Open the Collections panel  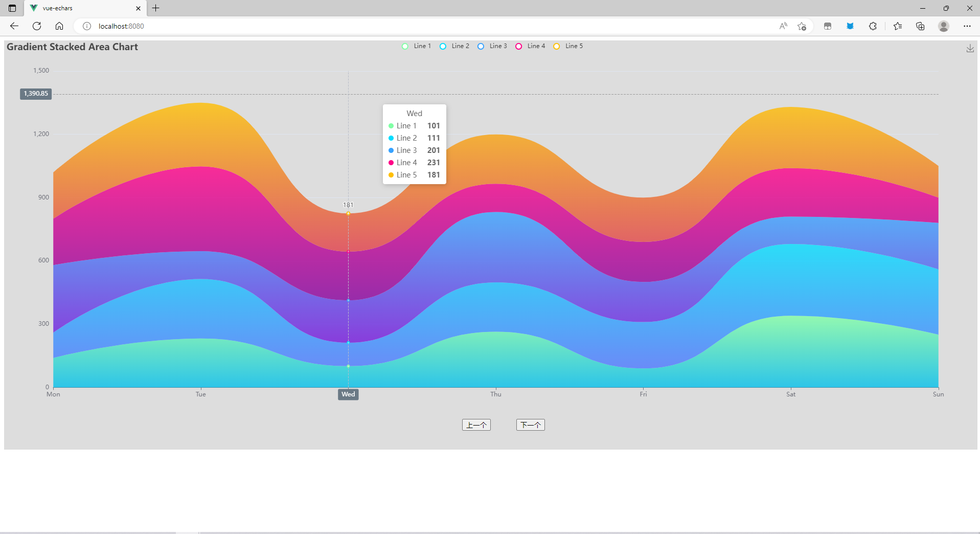pyautogui.click(x=920, y=26)
